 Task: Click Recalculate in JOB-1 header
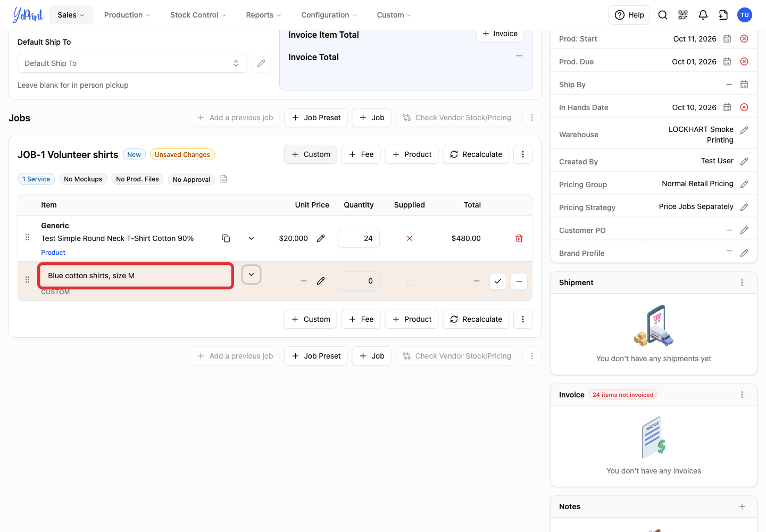click(476, 154)
